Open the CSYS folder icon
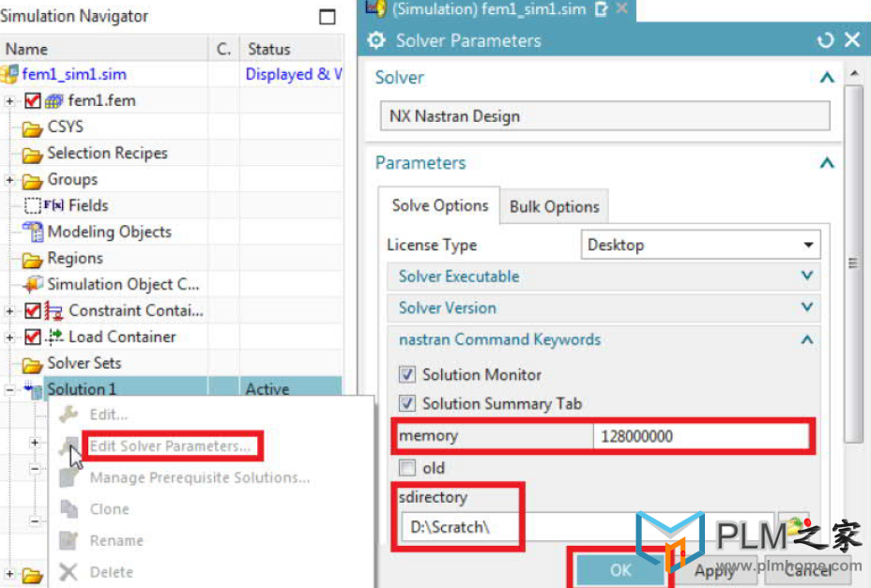Viewport: 871px width, 588px height. [32, 128]
